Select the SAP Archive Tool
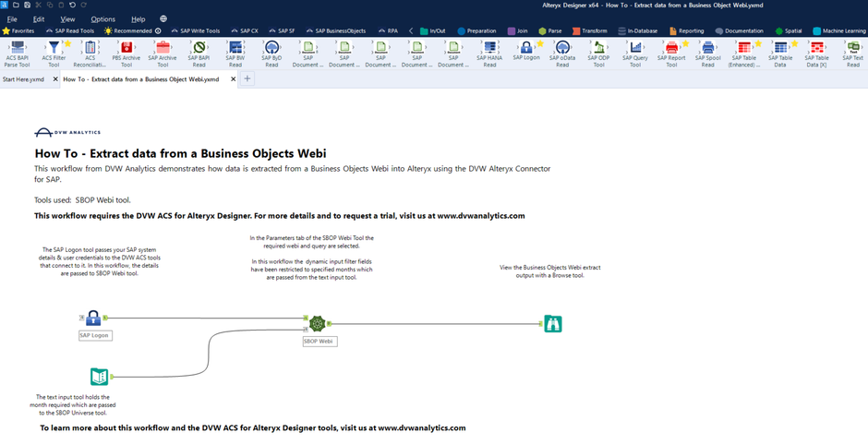This screenshot has height=445, width=868. [x=163, y=54]
